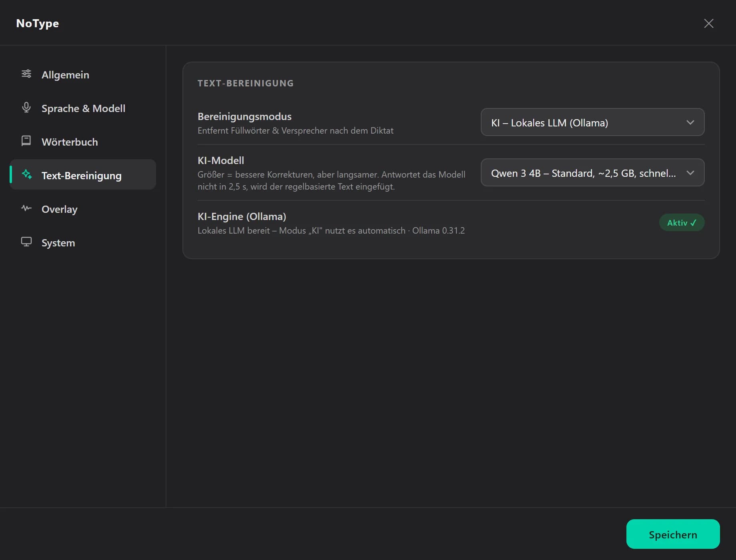The width and height of the screenshot is (736, 560).
Task: Click the 'Größer = bessere Korrekturen' description text
Action: 331,180
